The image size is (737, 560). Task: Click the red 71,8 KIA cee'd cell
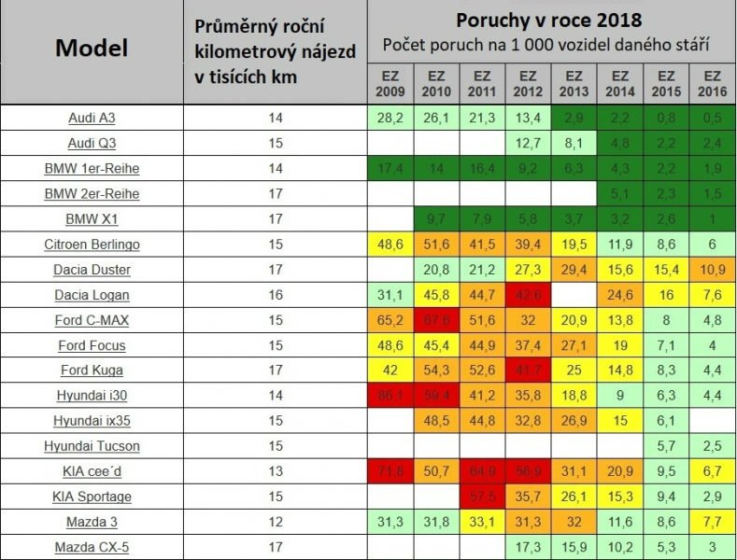pyautogui.click(x=390, y=471)
